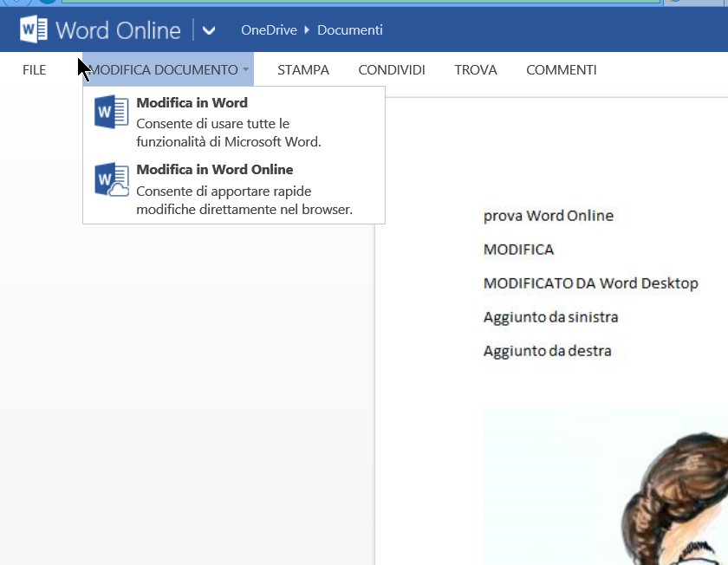Click the Word Online cloud icon
This screenshot has height=565, width=728.
pos(112,180)
